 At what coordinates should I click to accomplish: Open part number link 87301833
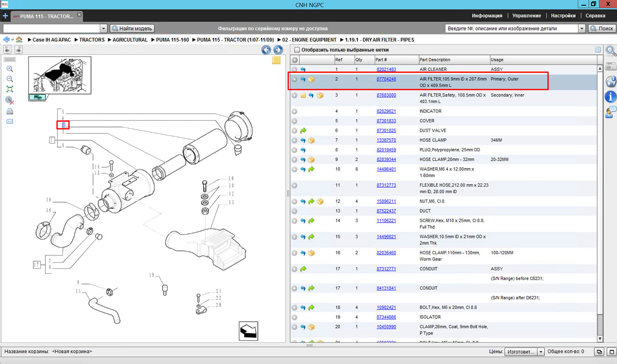coord(386,121)
